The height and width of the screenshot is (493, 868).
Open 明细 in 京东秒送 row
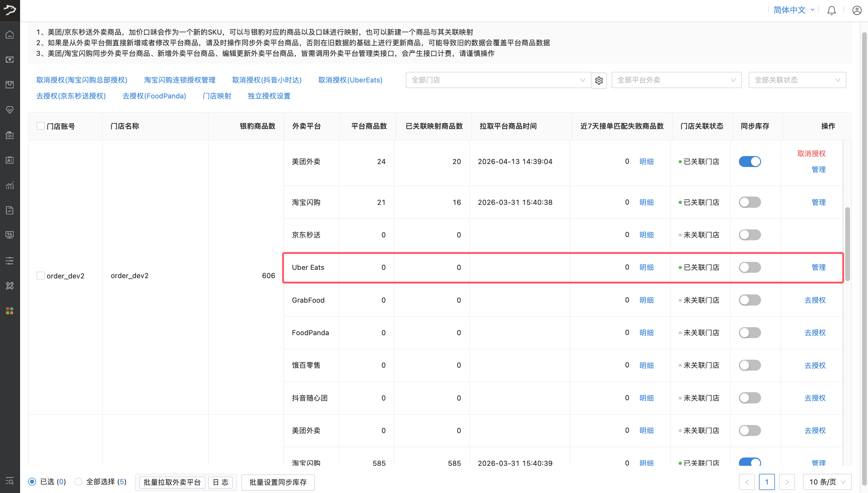tap(646, 235)
